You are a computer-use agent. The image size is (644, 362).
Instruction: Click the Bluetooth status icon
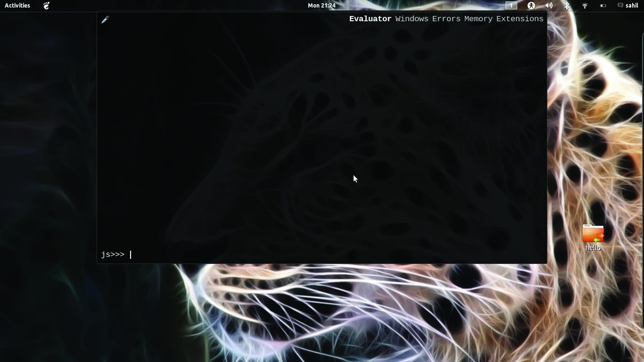(x=567, y=6)
